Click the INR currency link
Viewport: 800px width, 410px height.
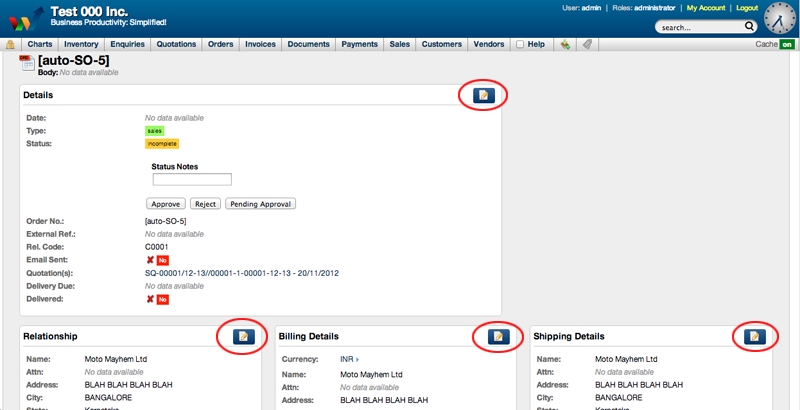[x=347, y=360]
